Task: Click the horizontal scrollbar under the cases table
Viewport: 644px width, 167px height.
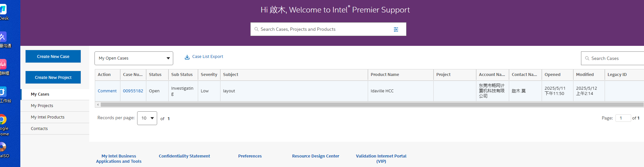Action: 372,105
